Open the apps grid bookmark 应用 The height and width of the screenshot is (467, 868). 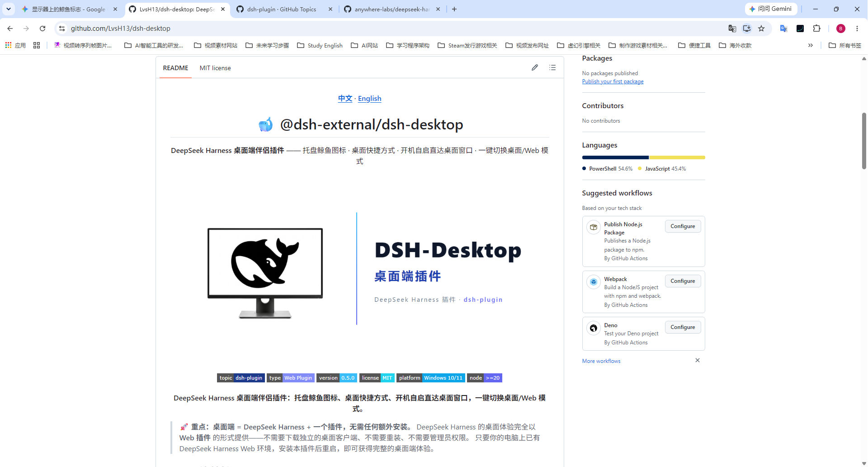[15, 45]
